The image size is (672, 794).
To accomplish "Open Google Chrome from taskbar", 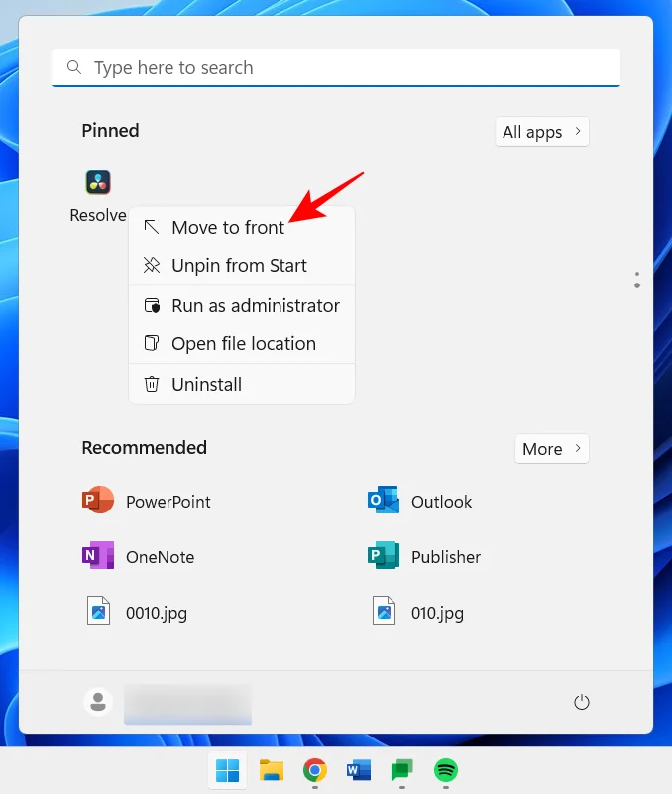I will click(315, 770).
